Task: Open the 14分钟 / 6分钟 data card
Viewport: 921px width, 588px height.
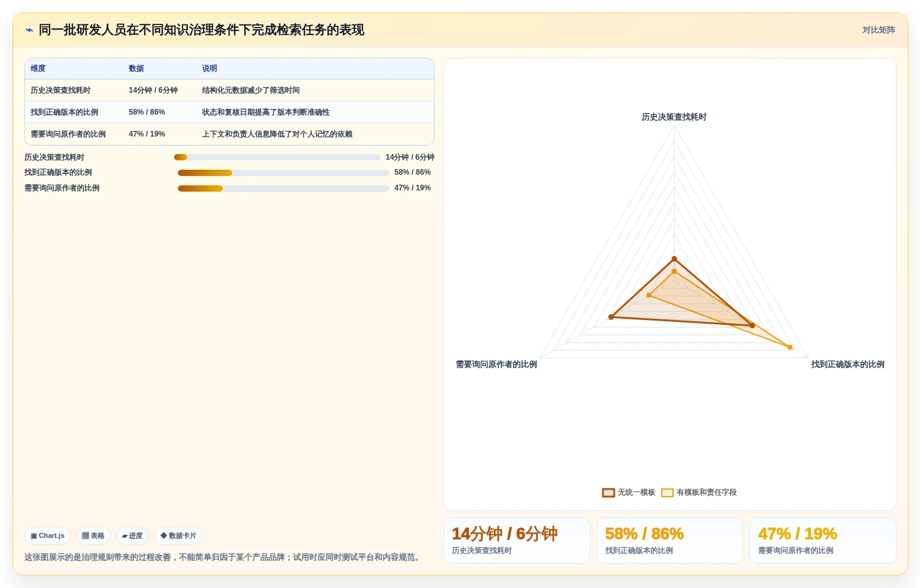Action: (x=517, y=540)
